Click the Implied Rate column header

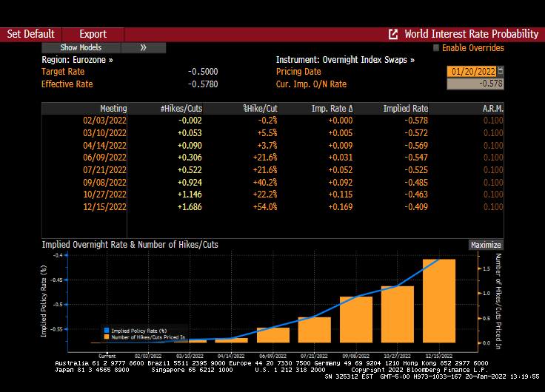point(406,109)
